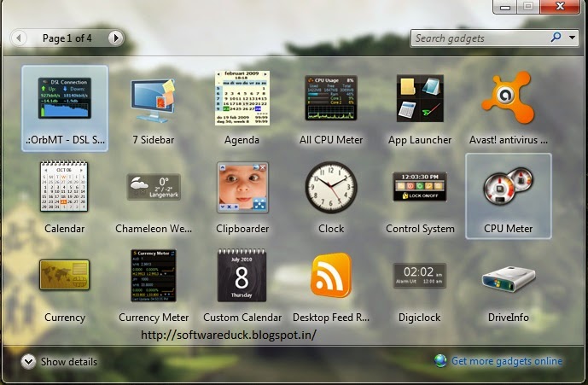Open the search options dropdown arrow
The height and width of the screenshot is (385, 588).
[572, 38]
